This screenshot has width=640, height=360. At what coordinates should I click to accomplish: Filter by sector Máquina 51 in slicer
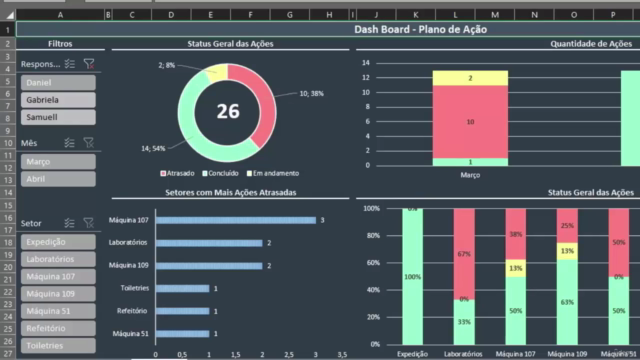[58, 311]
